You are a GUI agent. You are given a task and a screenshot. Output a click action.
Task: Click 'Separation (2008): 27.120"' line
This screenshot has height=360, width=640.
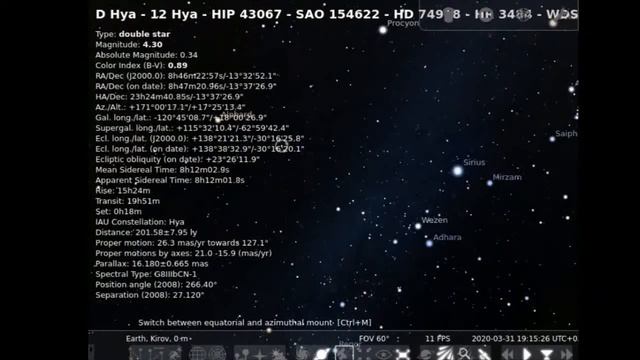tap(149, 295)
